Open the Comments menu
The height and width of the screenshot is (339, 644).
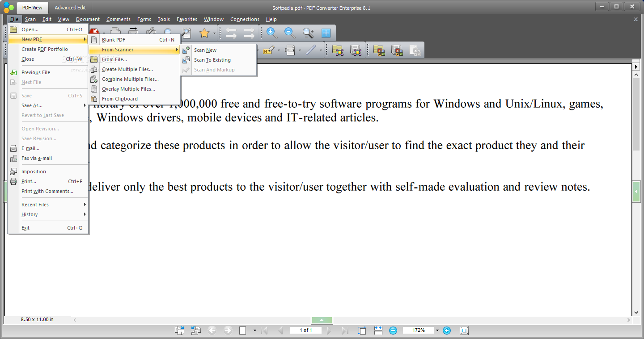(119, 19)
